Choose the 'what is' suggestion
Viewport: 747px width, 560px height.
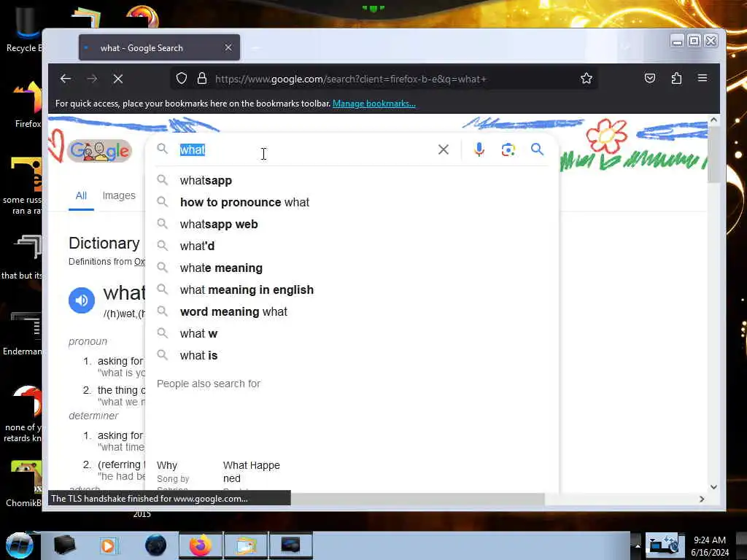tap(352, 356)
